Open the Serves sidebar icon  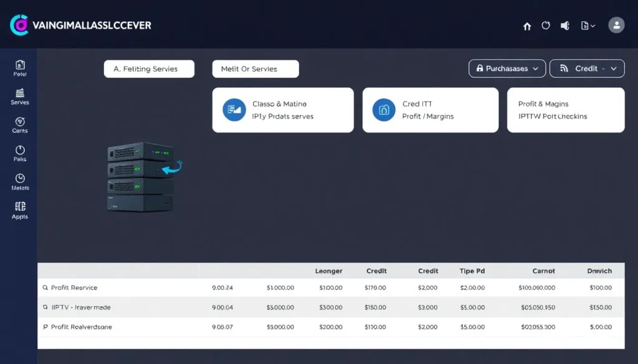[x=20, y=94]
